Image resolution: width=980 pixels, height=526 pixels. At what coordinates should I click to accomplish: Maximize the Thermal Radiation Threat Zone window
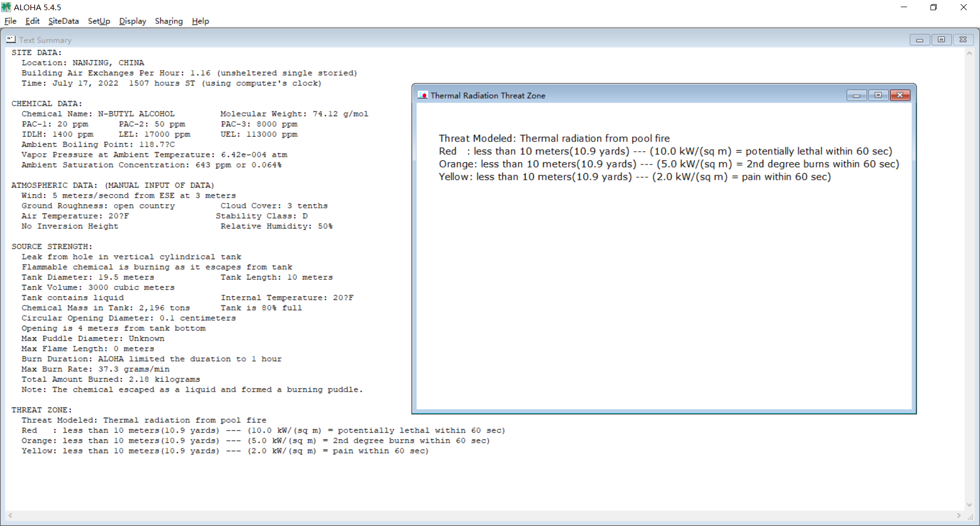coord(878,95)
